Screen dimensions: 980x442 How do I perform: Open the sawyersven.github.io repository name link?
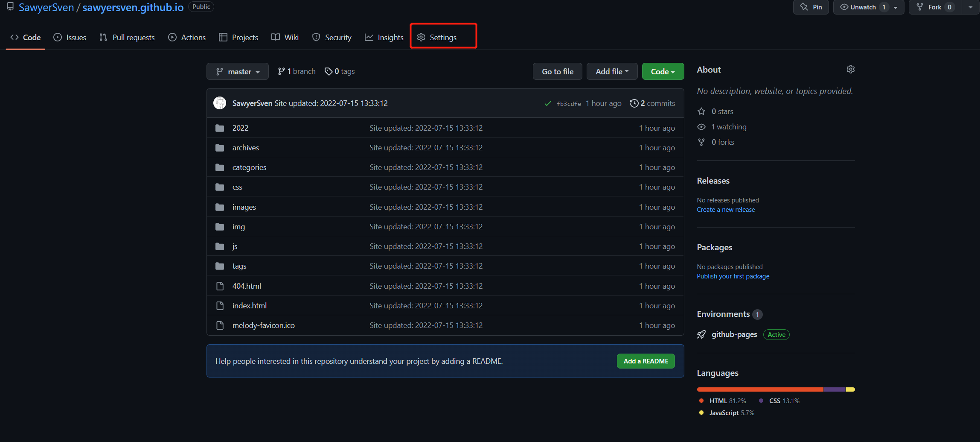[133, 7]
